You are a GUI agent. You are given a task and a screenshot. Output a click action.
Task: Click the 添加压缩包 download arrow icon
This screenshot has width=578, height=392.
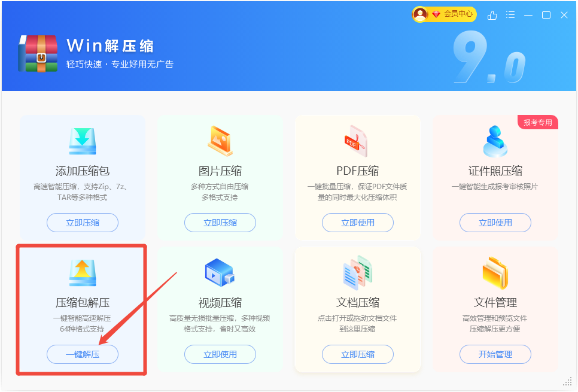83,141
